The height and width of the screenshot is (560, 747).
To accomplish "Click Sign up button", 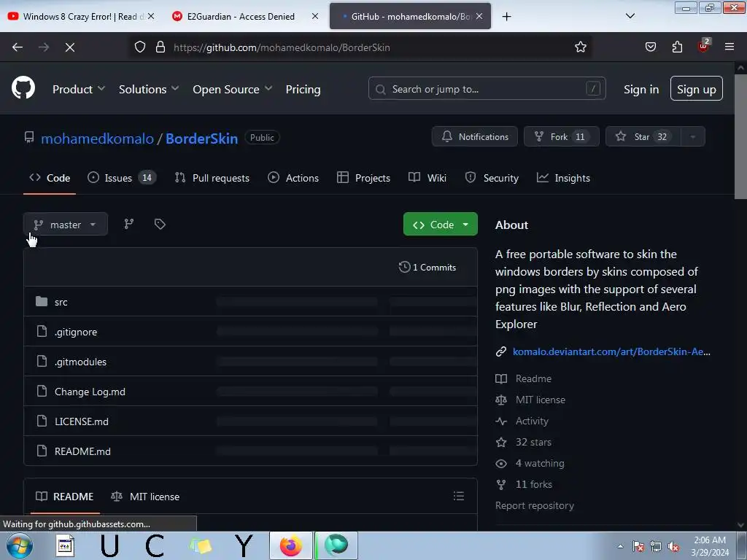I will point(697,88).
